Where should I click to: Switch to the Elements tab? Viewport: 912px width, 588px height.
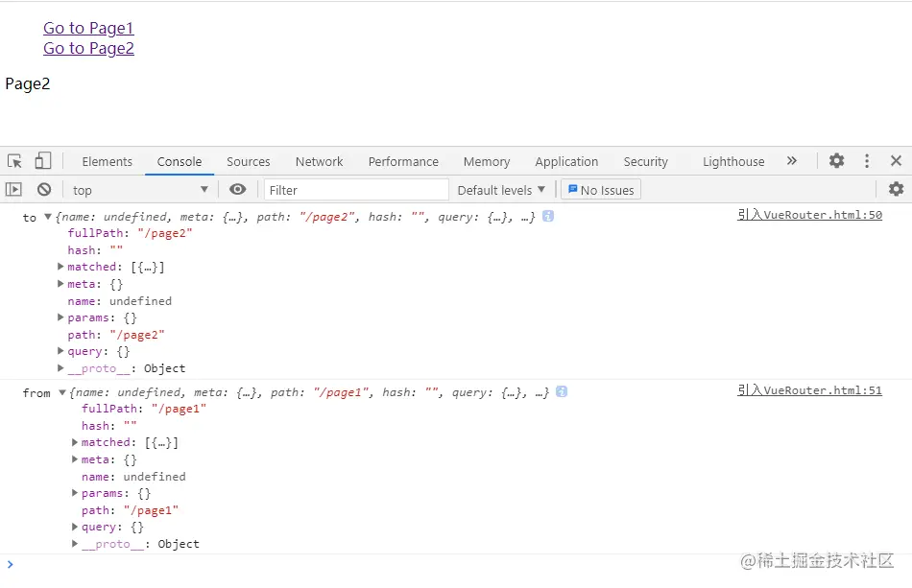[x=107, y=161]
